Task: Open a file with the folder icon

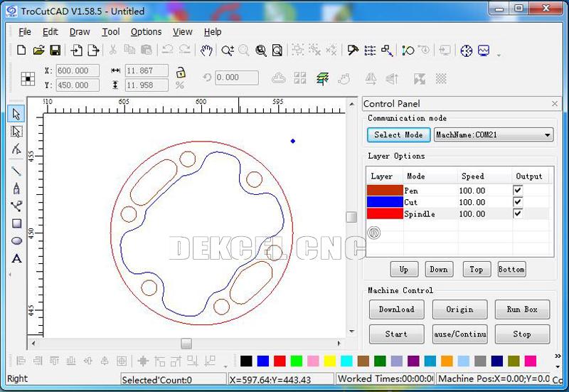Action: [x=38, y=50]
